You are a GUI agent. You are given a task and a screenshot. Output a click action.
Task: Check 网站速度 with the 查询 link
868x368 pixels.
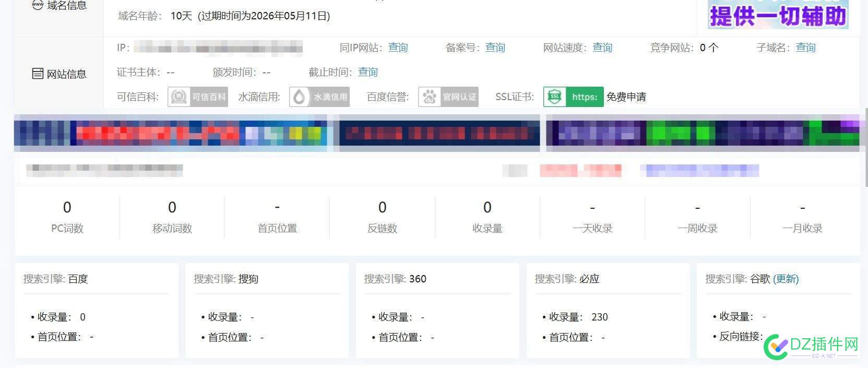[x=602, y=48]
